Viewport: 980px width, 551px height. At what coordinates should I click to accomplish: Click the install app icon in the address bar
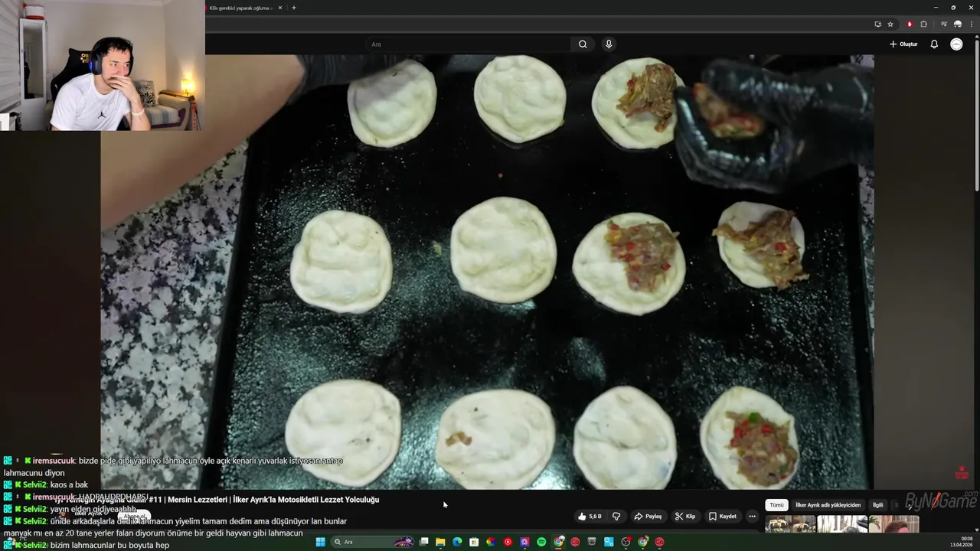878,24
